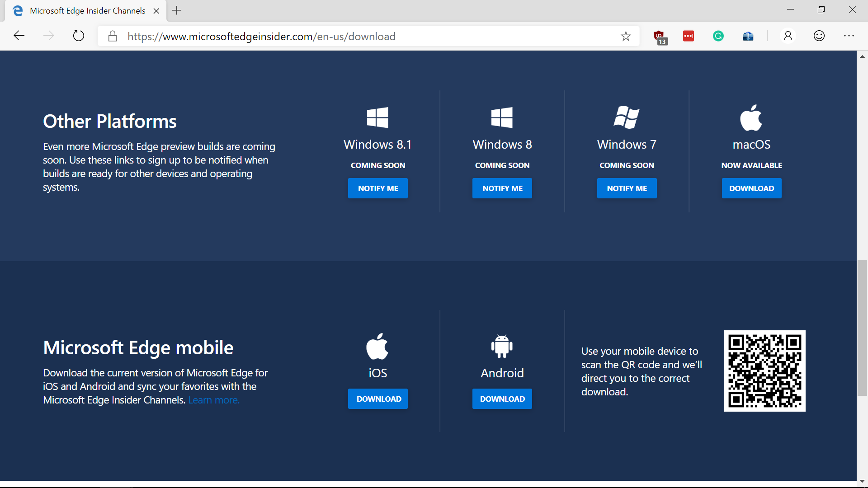Open a new tab with plus button
This screenshot has height=488, width=868.
pyautogui.click(x=177, y=10)
